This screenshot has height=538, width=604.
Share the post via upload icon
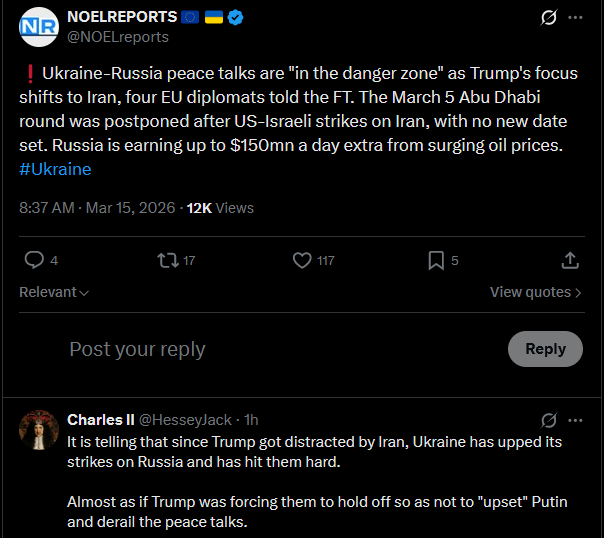[570, 260]
